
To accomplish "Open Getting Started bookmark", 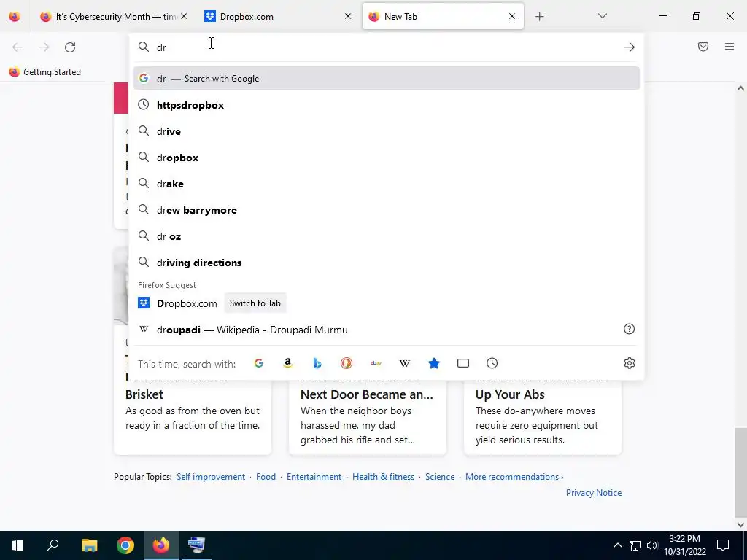I will pyautogui.click(x=45, y=72).
